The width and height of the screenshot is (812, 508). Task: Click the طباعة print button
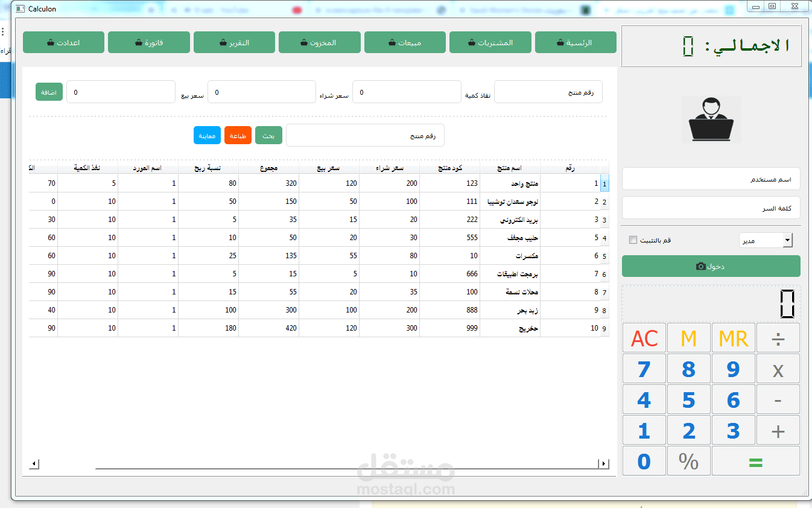238,135
